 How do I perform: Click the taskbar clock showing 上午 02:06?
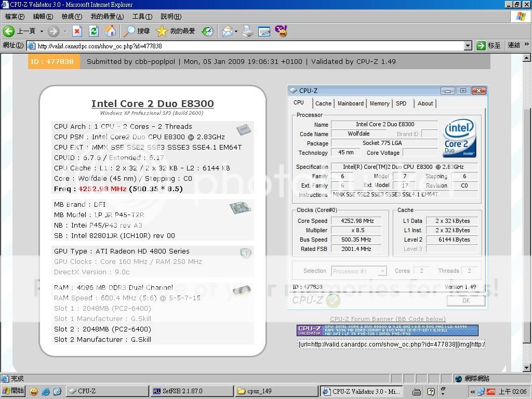513,392
